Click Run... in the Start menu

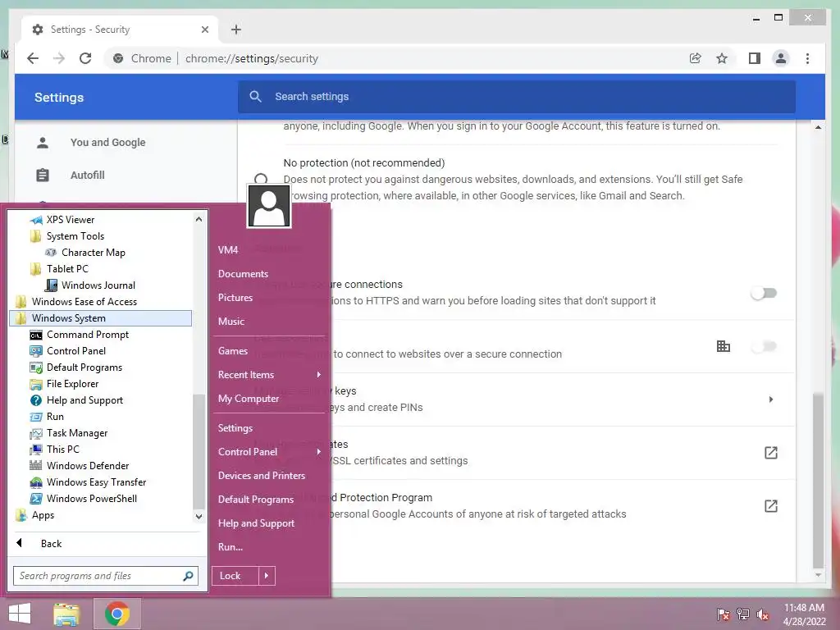coord(231,547)
